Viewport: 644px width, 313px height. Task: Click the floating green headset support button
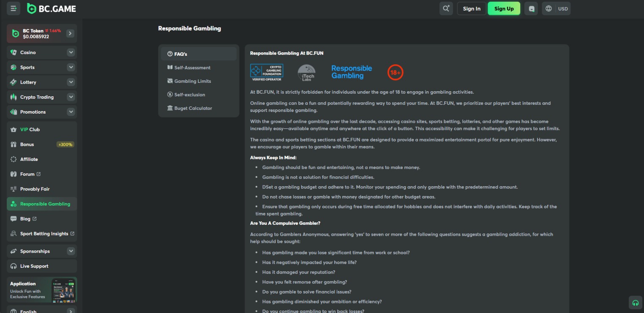[x=635, y=303]
